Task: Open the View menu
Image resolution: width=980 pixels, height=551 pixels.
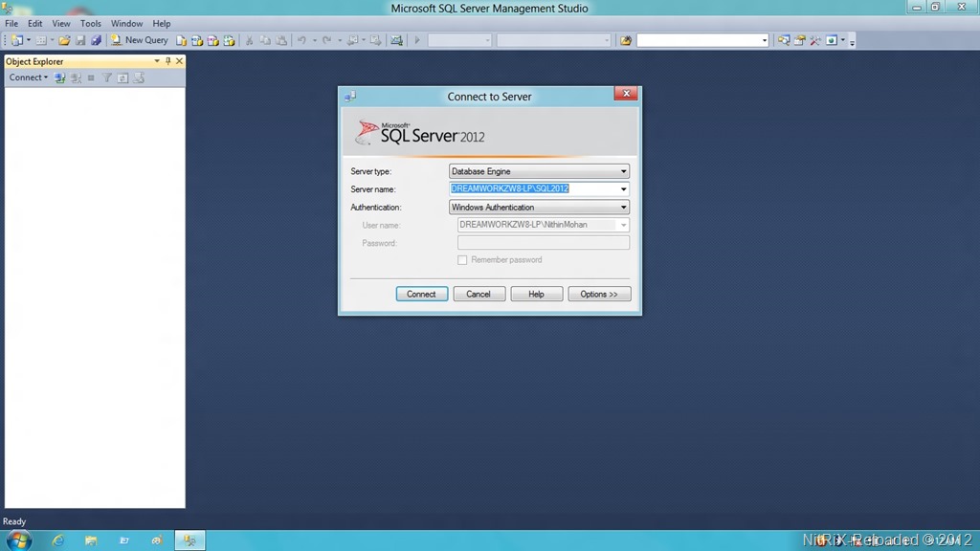Action: (61, 23)
